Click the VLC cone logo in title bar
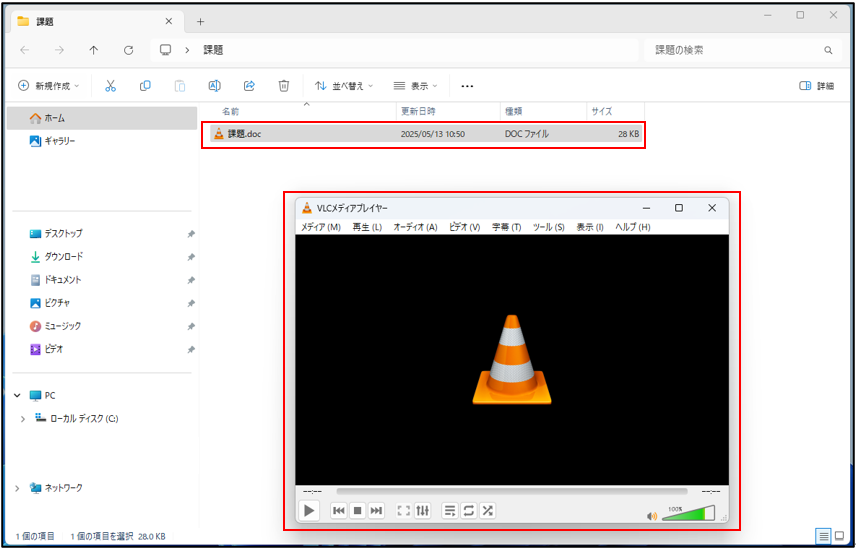 coord(307,208)
